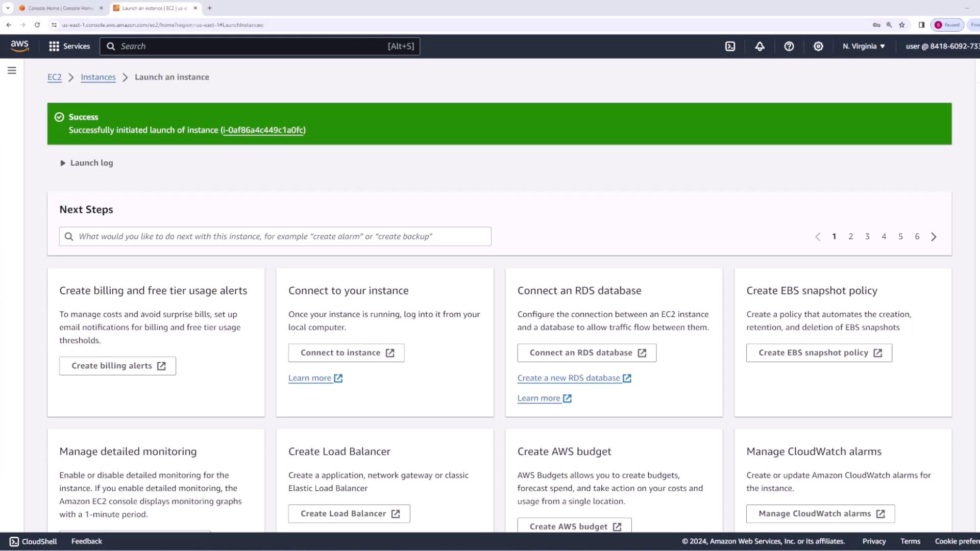This screenshot has height=551, width=980.
Task: Open CloudShell from the bottom footer bar
Action: [33, 541]
